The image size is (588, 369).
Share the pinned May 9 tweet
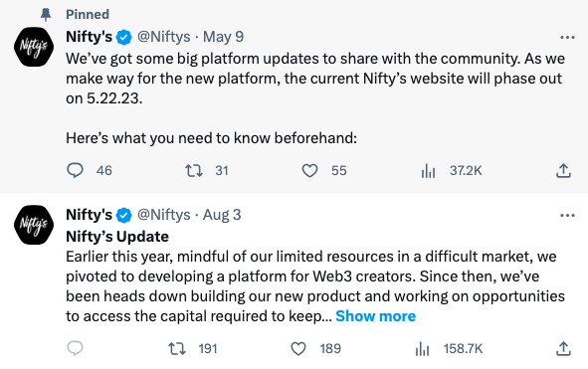point(563,171)
